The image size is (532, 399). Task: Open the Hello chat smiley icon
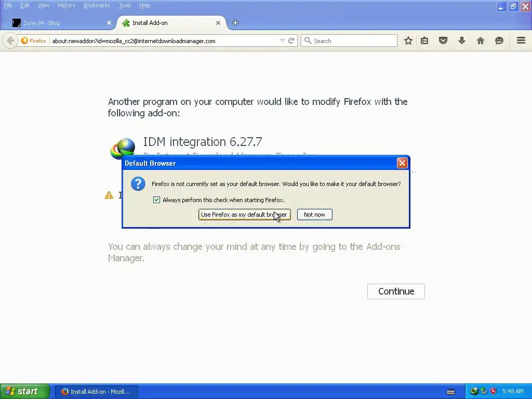[499, 41]
